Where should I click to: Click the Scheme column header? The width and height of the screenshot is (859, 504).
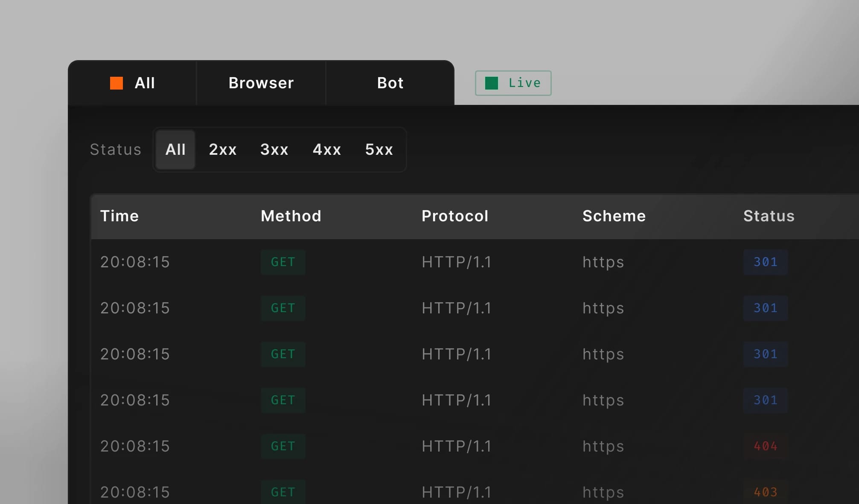614,216
